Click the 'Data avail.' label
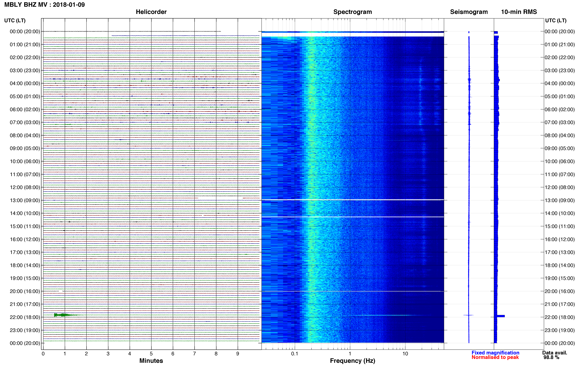 (x=555, y=353)
